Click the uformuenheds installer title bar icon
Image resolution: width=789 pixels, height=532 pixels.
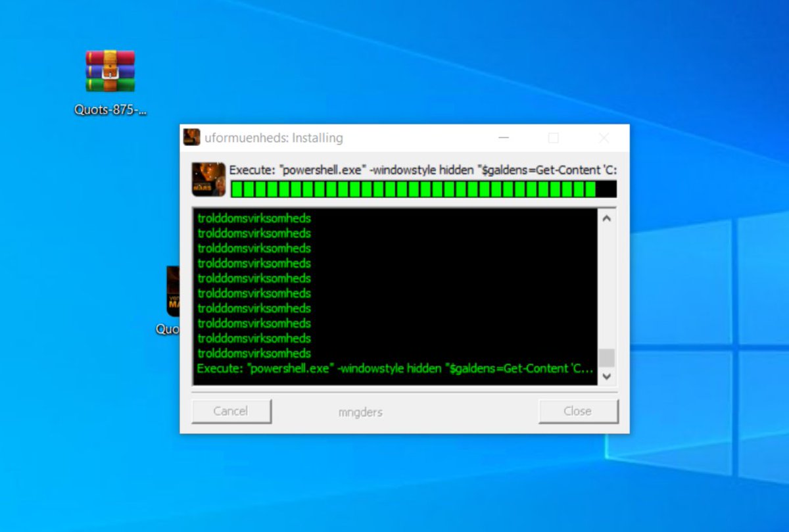click(191, 137)
